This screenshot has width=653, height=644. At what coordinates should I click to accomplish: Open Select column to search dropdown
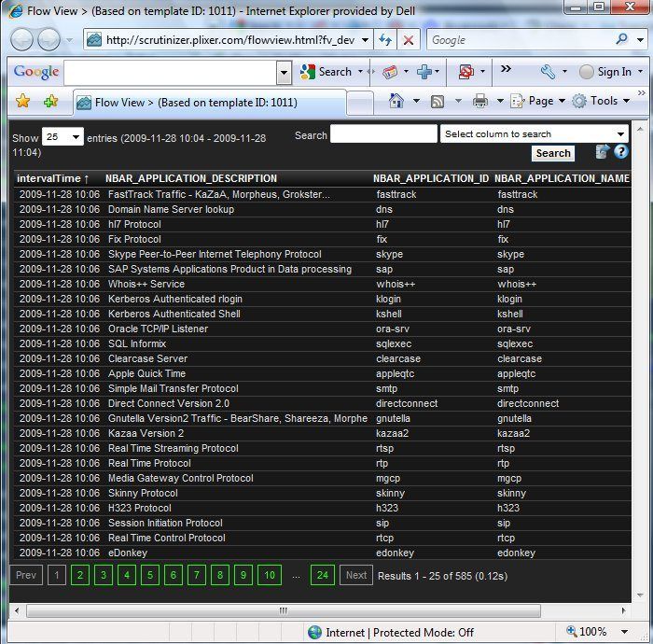[535, 134]
